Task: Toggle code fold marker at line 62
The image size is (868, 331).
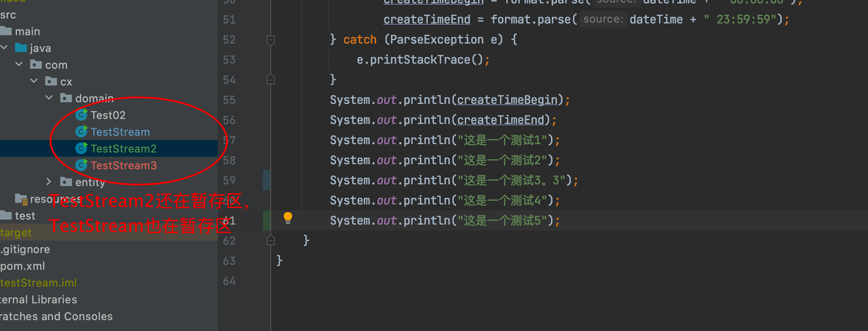Action: coord(271,240)
